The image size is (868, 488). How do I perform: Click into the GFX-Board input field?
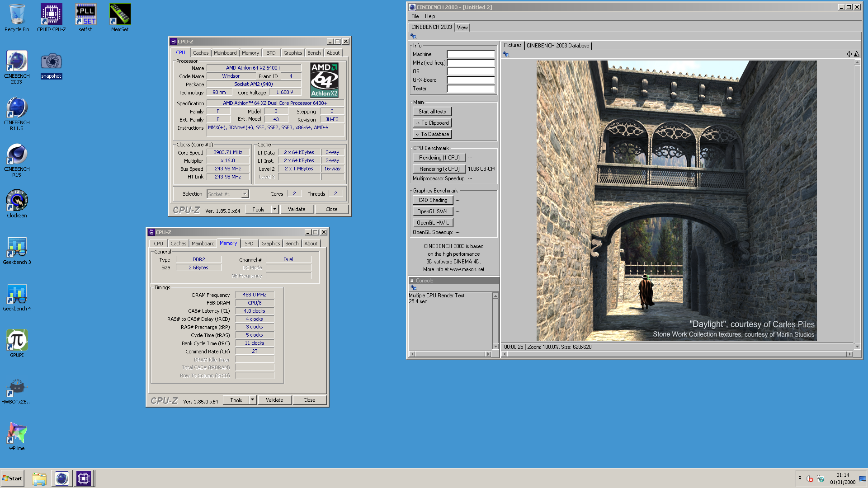click(471, 80)
